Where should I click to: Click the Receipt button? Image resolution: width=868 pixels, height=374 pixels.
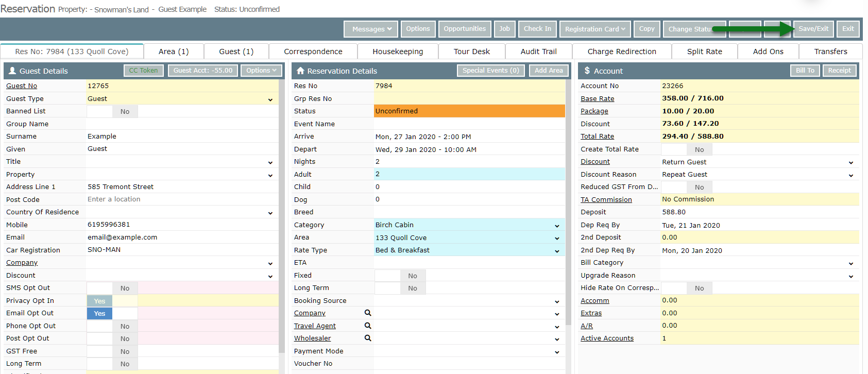839,71
